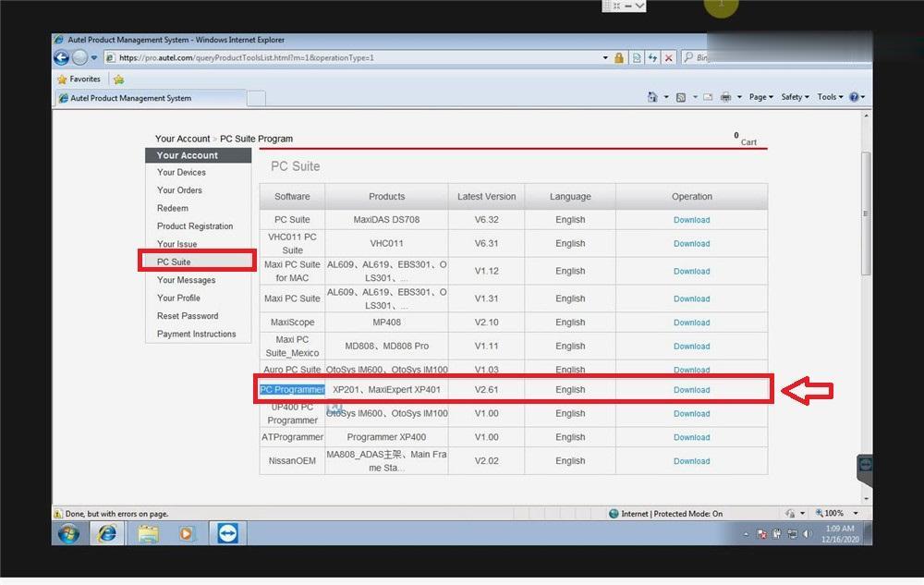Download MaxiScope for MP408
The height and width of the screenshot is (585, 924).
[x=692, y=323]
